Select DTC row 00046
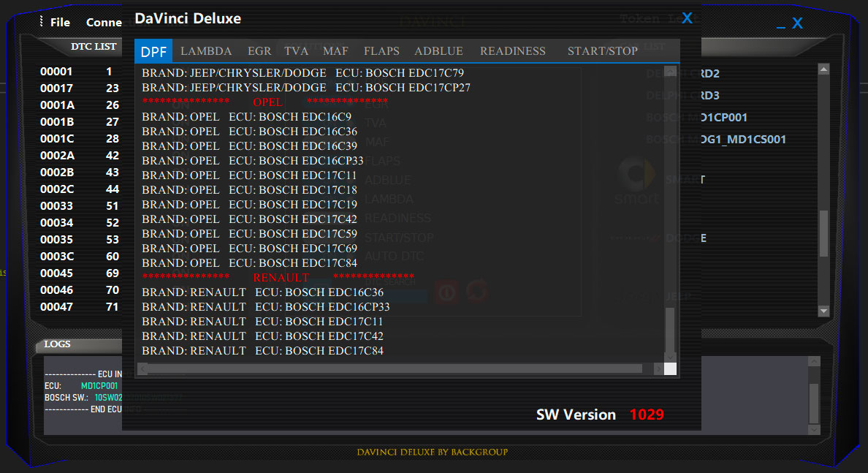This screenshot has width=868, height=473. pos(80,290)
